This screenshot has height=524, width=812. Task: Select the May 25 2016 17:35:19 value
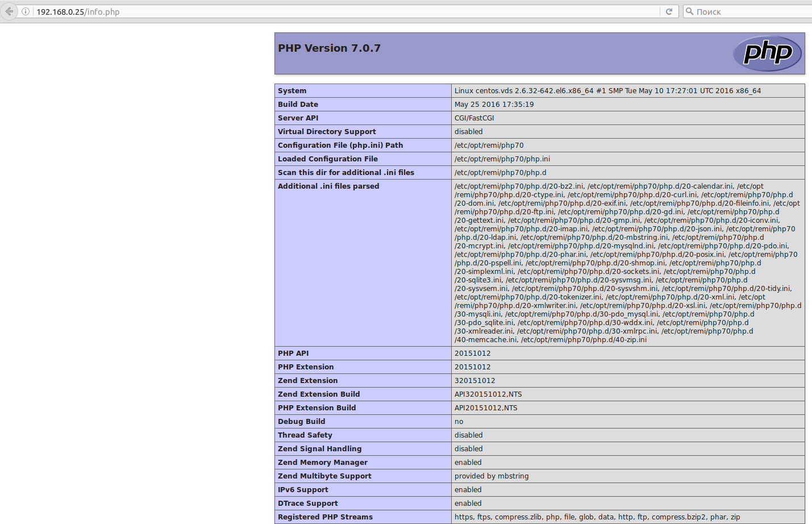[494, 105]
